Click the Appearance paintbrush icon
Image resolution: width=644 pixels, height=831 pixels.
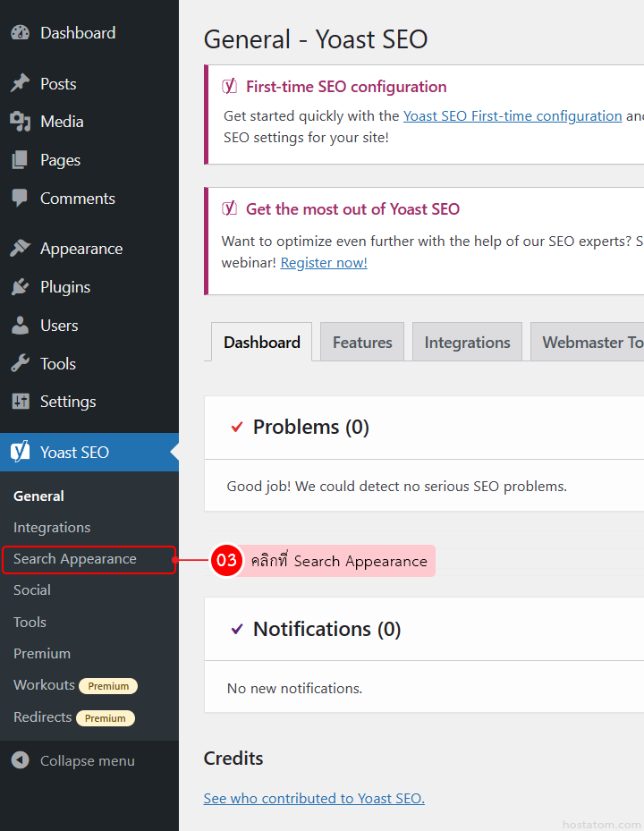[x=20, y=249]
